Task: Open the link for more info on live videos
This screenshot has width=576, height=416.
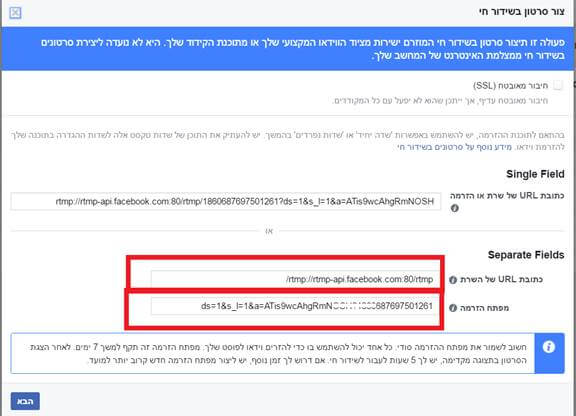Action: 454,147
